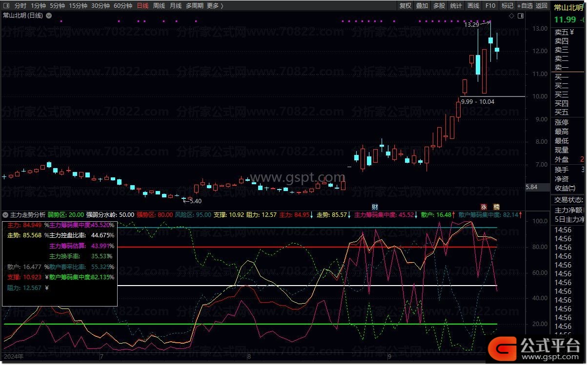Open the 多周期 multi-period view

pyautogui.click(x=194, y=6)
